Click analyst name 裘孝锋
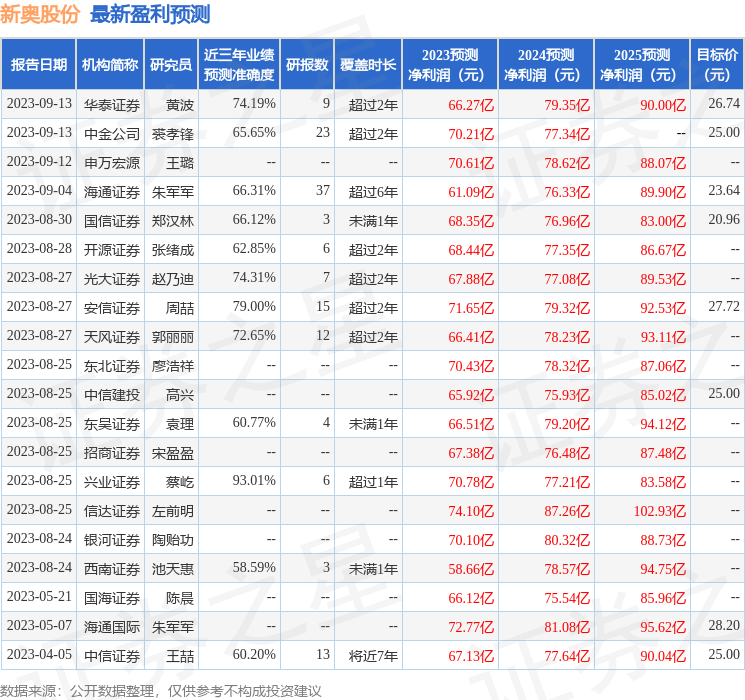 pos(172,134)
